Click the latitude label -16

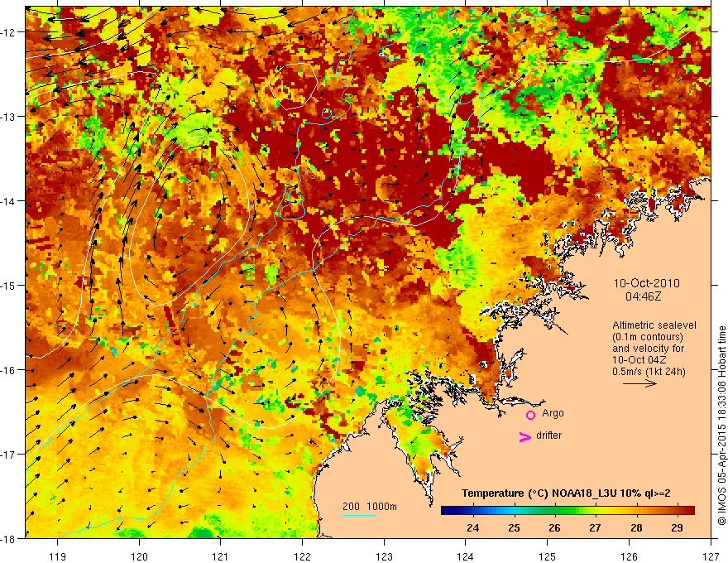point(9,370)
